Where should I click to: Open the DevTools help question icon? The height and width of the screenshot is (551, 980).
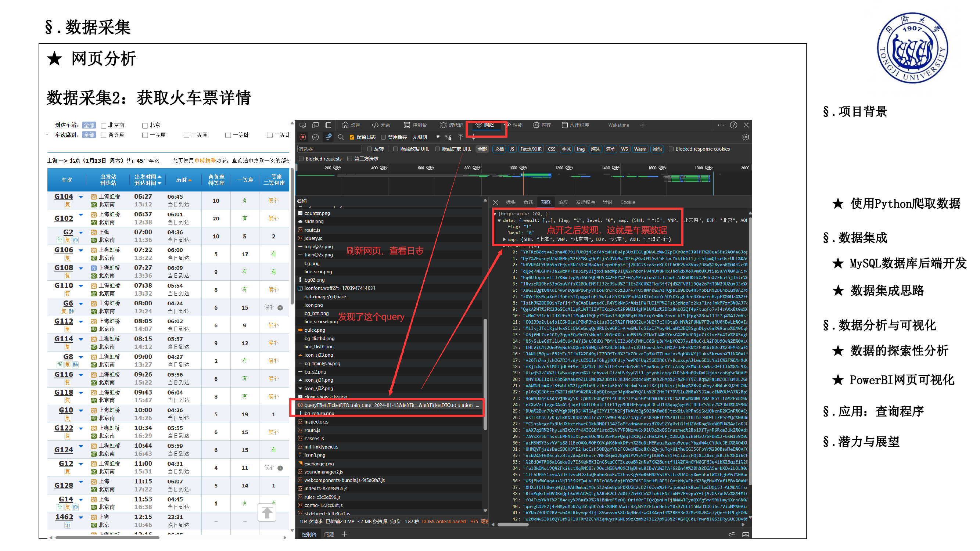(733, 125)
